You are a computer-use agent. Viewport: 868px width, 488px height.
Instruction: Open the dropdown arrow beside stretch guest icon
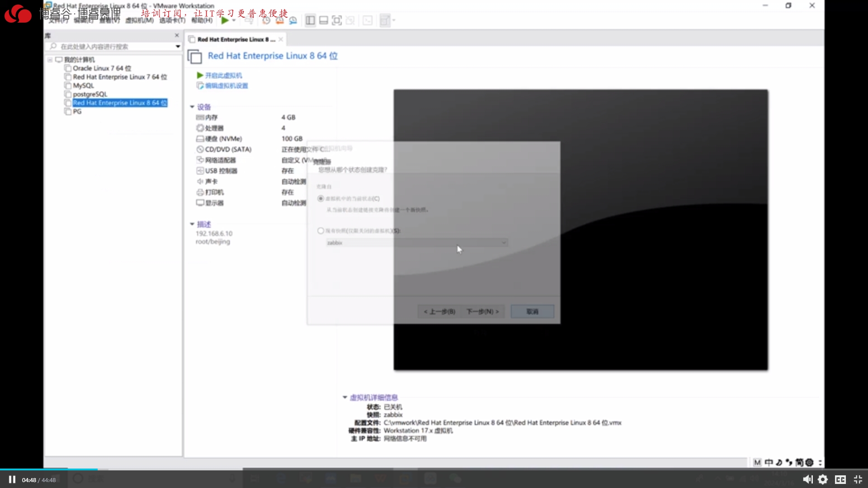coord(394,20)
